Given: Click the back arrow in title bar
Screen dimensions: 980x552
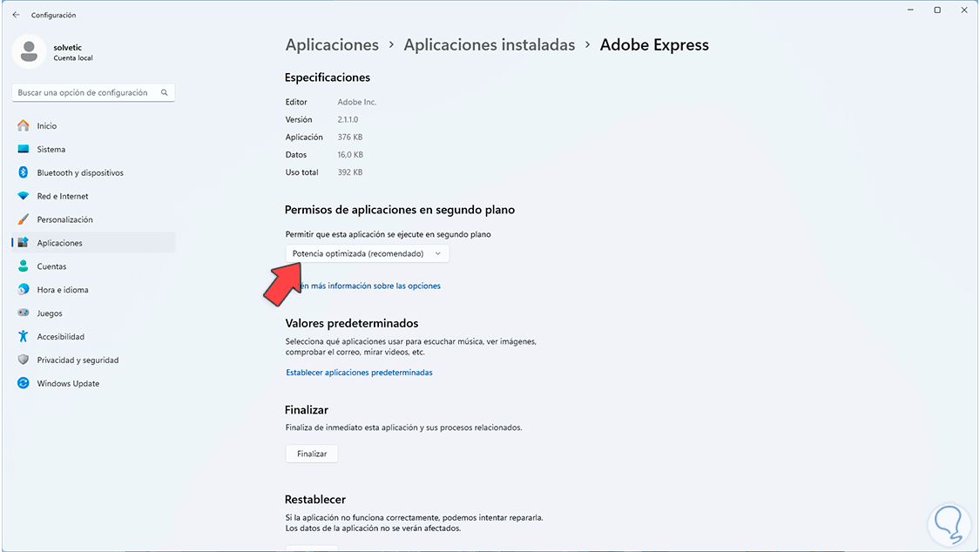Looking at the screenshot, I should click(16, 15).
